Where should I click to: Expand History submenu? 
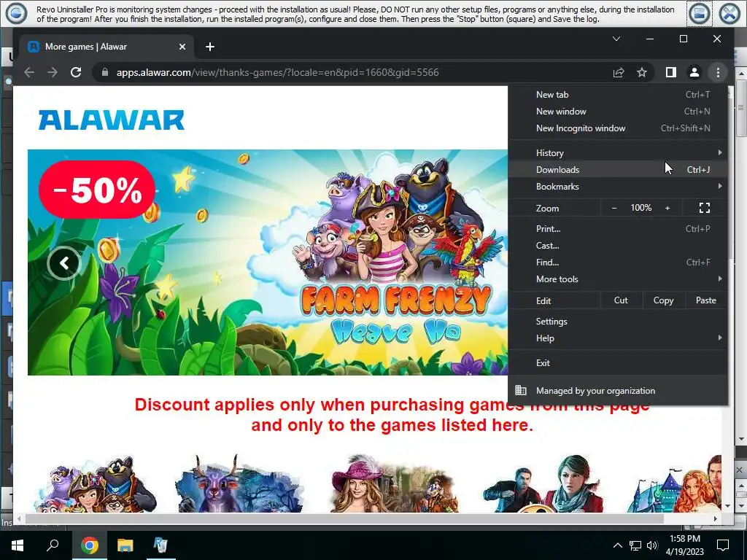pyautogui.click(x=618, y=153)
